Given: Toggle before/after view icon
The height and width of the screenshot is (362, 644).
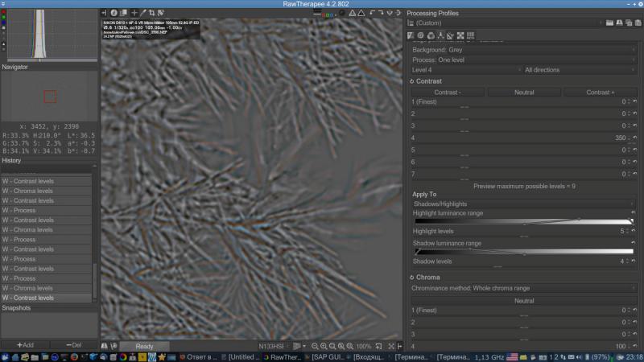Looking at the screenshot, I should 123,13.
